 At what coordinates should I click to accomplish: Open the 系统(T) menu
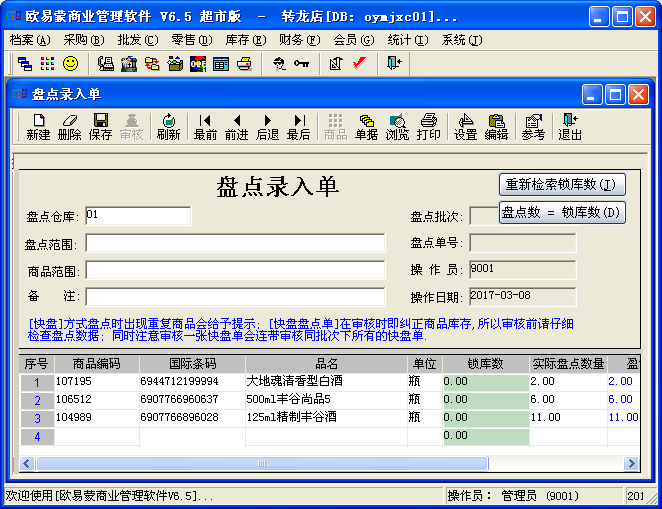[462, 40]
